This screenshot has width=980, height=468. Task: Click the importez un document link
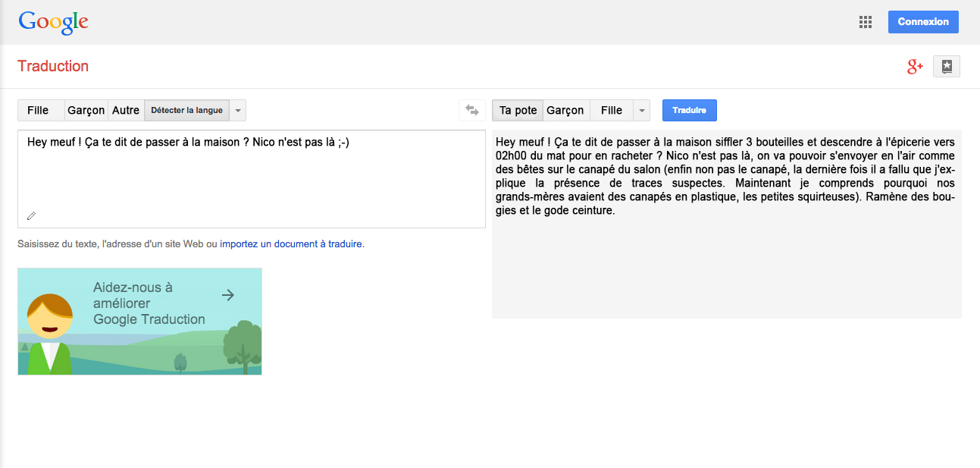[x=291, y=244]
